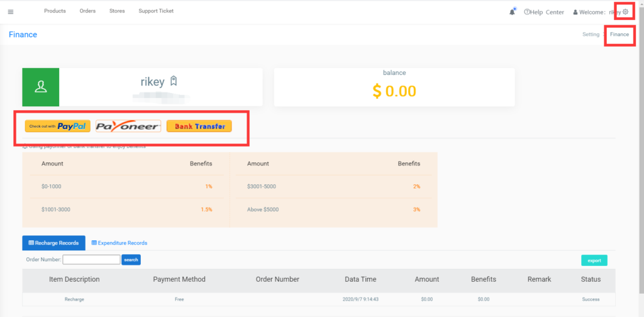
Task: Focus the Order Number input field
Action: tap(91, 260)
